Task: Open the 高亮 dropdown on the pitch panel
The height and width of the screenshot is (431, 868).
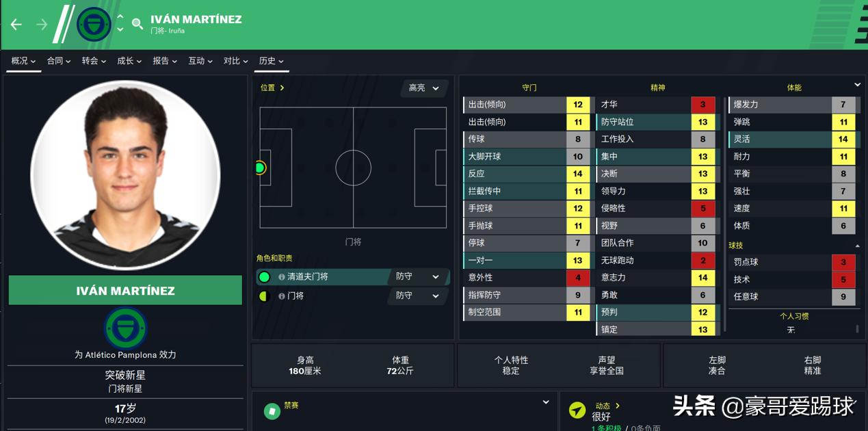Action: 423,89
